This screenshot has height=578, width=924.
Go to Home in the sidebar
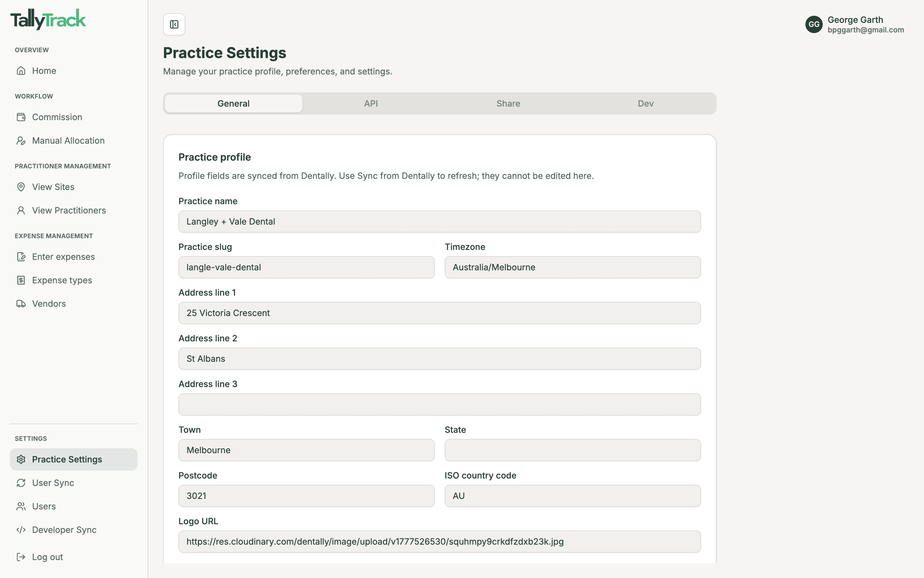74,71
